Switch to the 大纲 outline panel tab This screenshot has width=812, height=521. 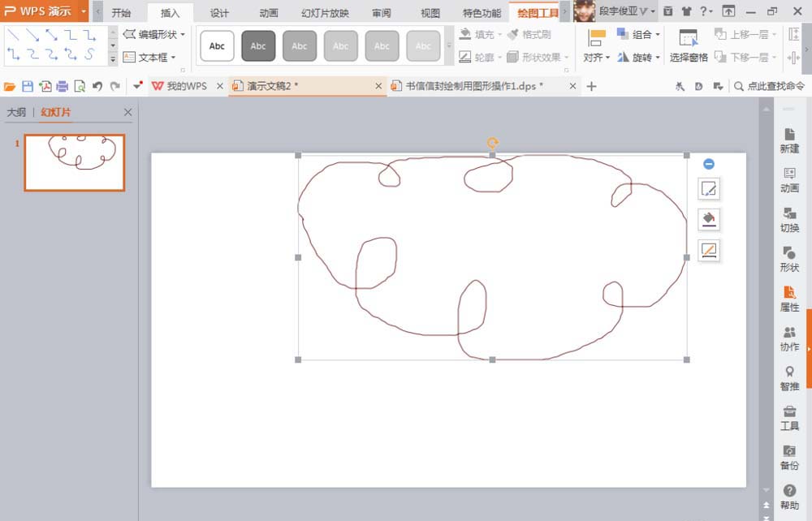[x=17, y=112]
